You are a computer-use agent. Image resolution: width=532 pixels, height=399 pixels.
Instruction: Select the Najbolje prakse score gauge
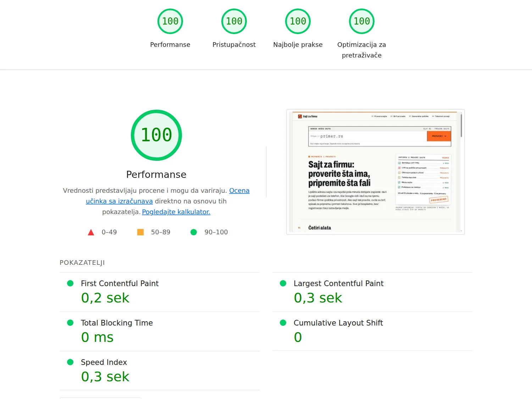click(x=298, y=21)
